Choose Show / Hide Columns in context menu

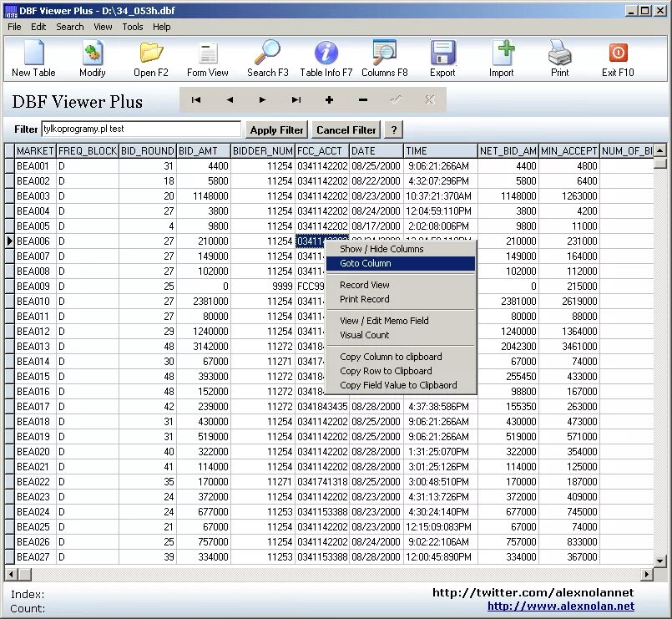[x=401, y=249]
